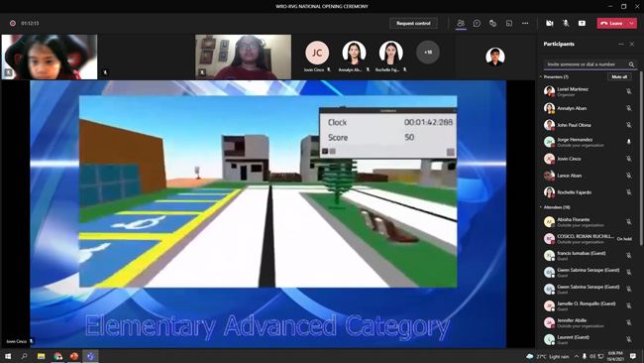Screen dimensions: 644x363
Task: Click the Share content icon
Action: tap(582, 24)
